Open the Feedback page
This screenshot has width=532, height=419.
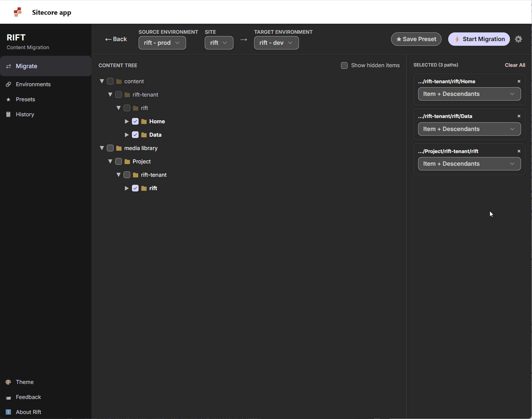tap(46, 397)
